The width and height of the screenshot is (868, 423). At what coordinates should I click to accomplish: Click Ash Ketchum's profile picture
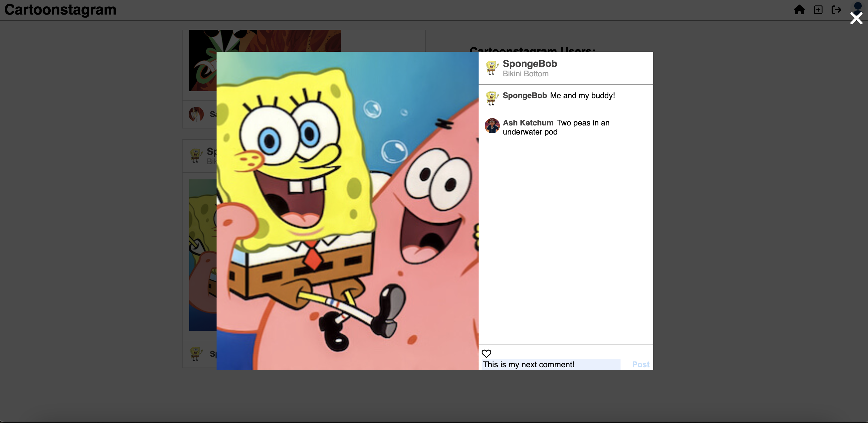coord(492,126)
